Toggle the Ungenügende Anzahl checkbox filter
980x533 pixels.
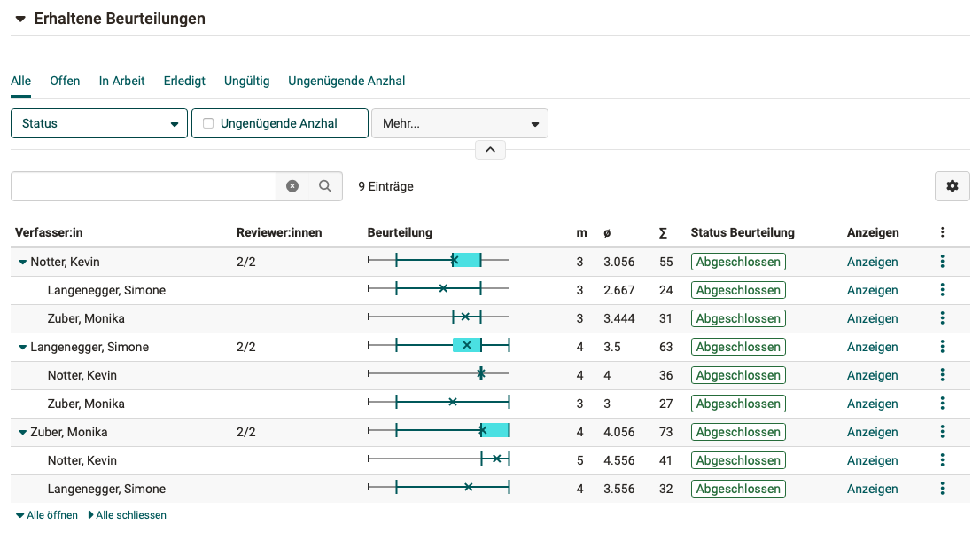[x=209, y=123]
